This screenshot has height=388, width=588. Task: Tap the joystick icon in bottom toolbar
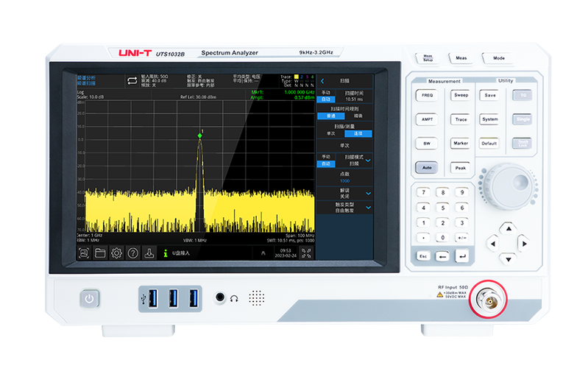(149, 253)
